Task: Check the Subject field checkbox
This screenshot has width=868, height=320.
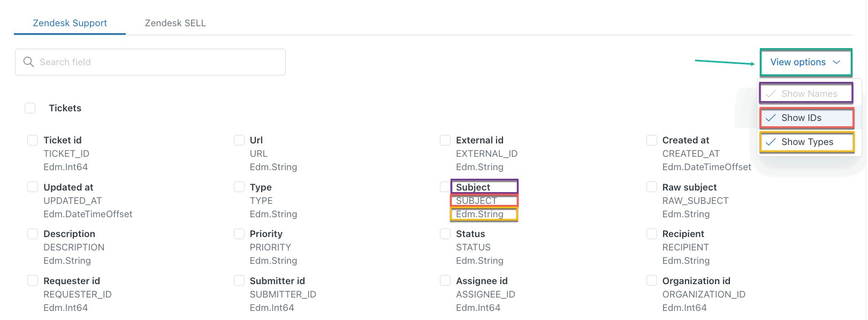Action: (x=445, y=187)
